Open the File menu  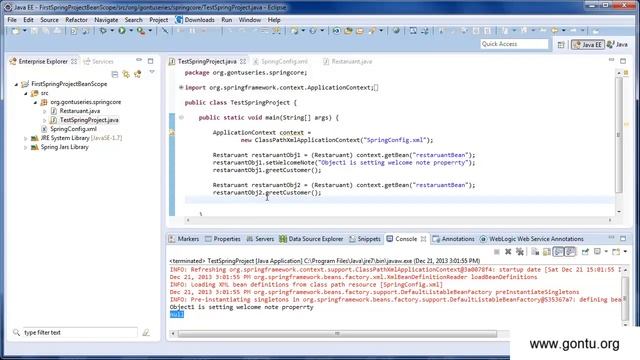point(12,20)
